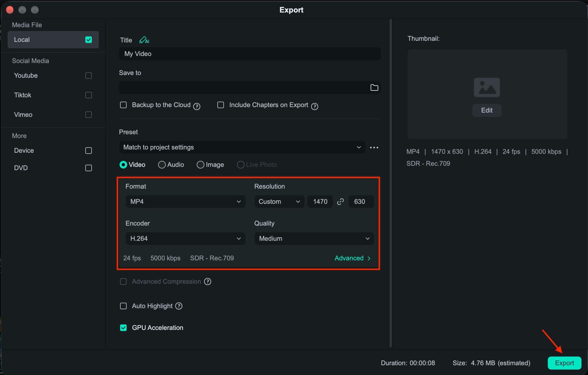Expand the Advanced settings link
Viewport: 588px width, 375px height.
(353, 258)
